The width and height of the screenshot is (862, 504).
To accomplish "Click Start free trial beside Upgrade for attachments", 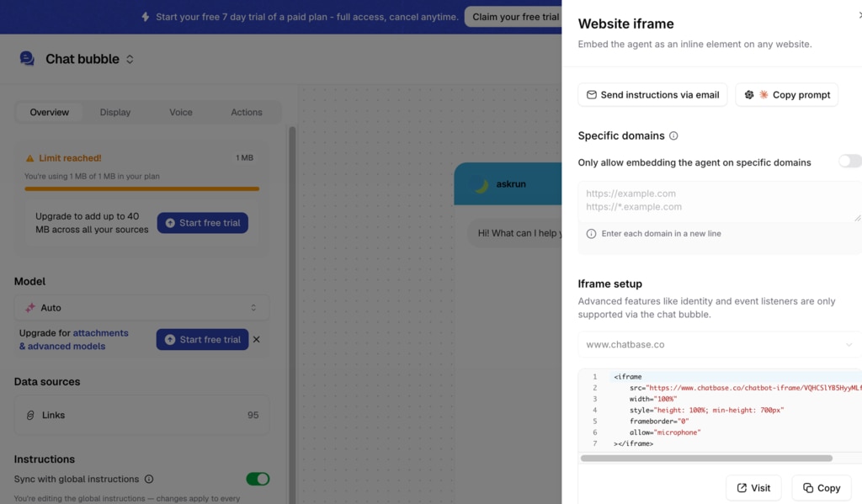I will tap(202, 340).
